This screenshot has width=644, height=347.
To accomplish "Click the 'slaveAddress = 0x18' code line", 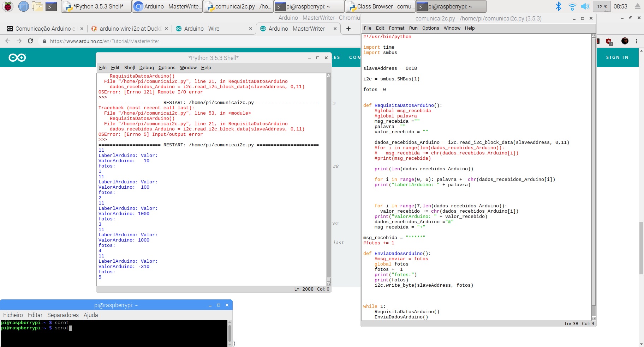I will pos(390,68).
